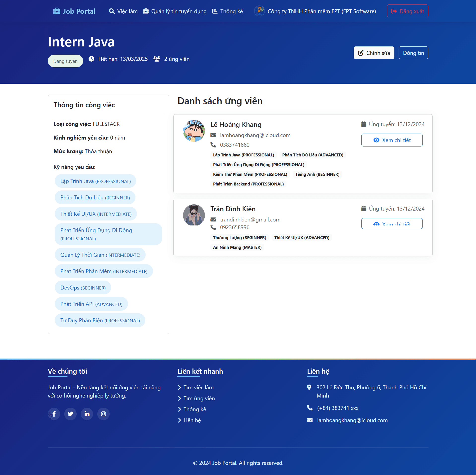Screen dimensions: 476x475
Task: Click Tiếng Anh (BEGINNER) skill badge
Action: point(317,174)
